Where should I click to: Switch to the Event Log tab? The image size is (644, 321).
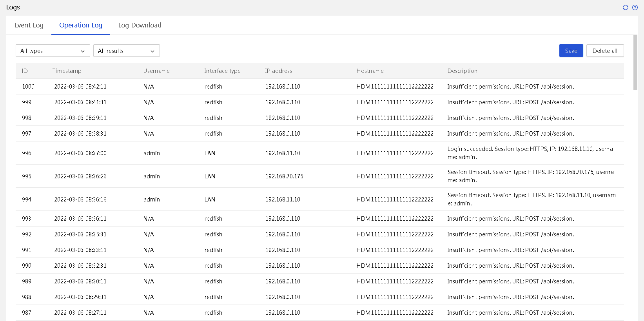(29, 25)
